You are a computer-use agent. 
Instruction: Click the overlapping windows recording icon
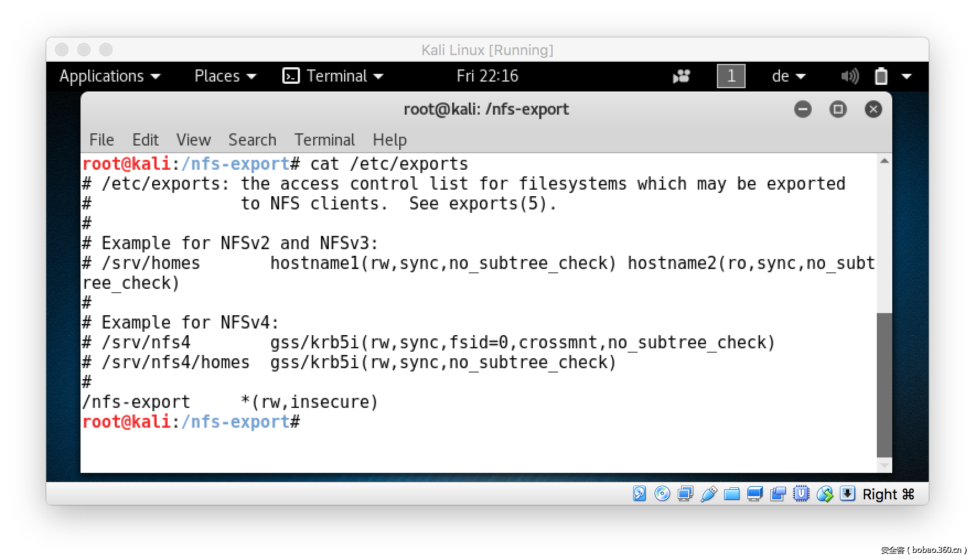(778, 493)
